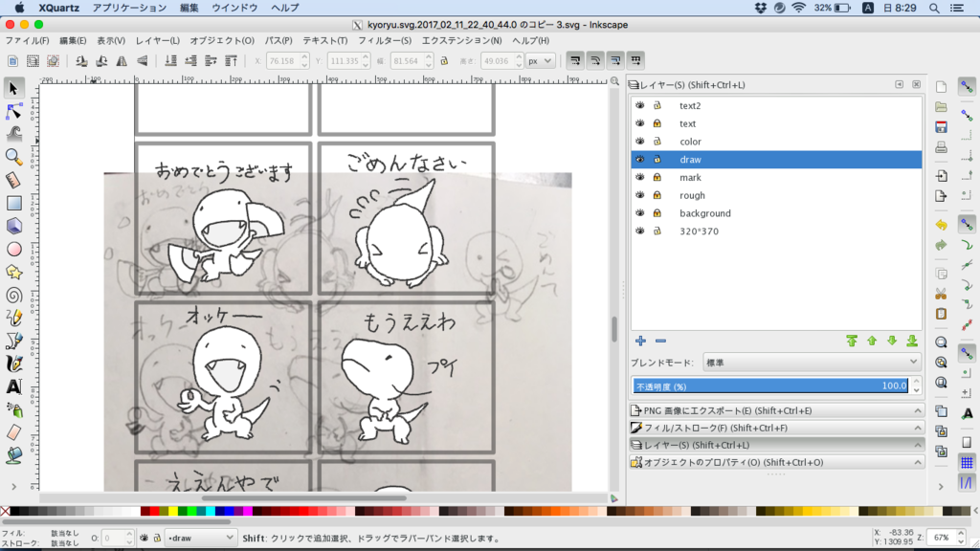
Task: Pick the red swatch in palette
Action: click(154, 511)
